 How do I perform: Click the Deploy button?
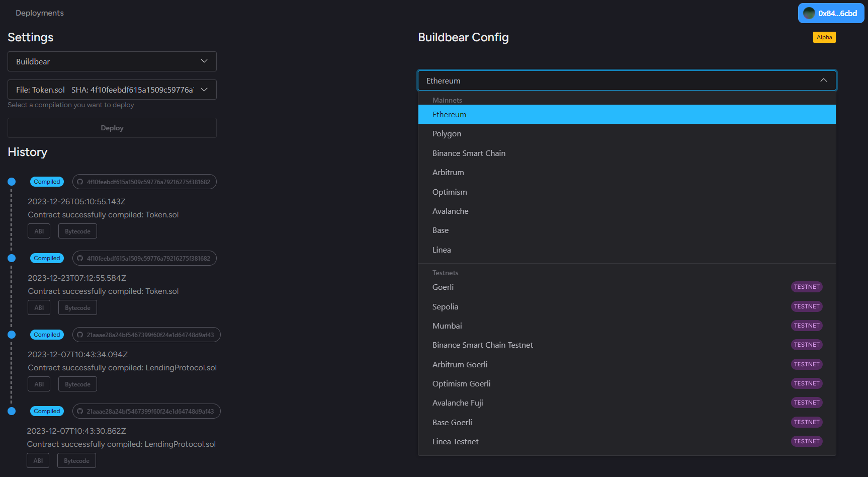tap(112, 128)
